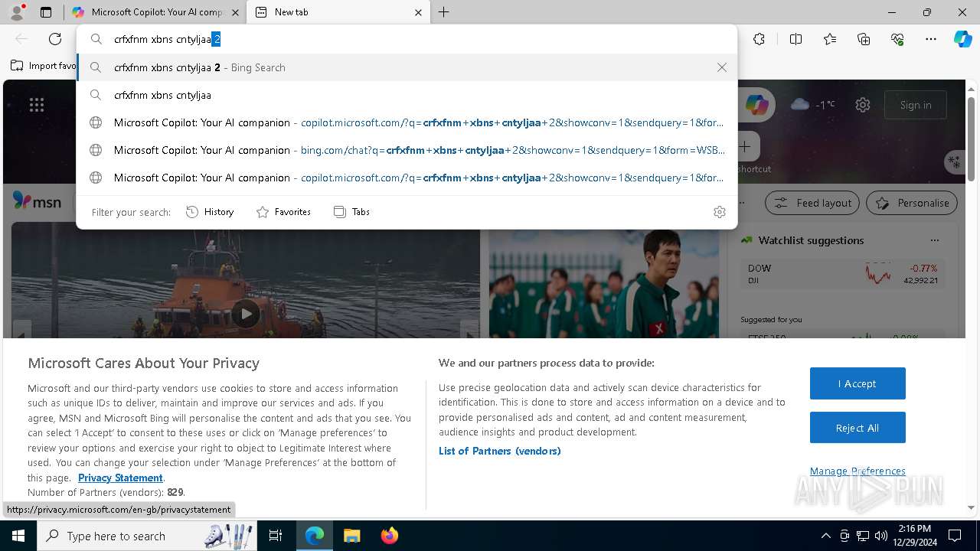
Task: Open Windows Start menu
Action: 18,536
